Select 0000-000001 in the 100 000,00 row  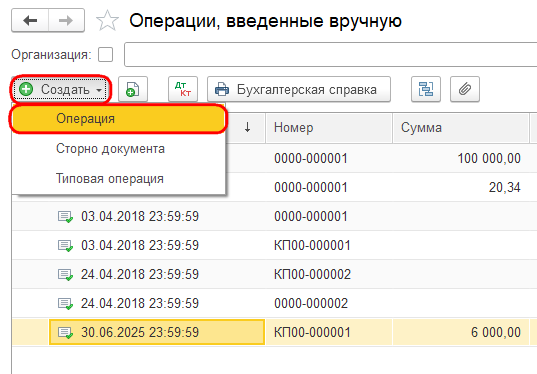pyautogui.click(x=329, y=158)
